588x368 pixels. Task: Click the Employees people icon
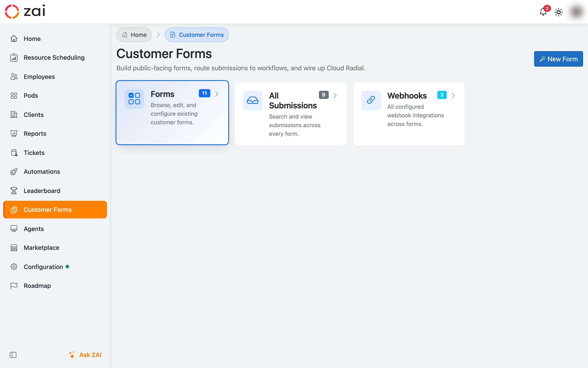point(14,76)
